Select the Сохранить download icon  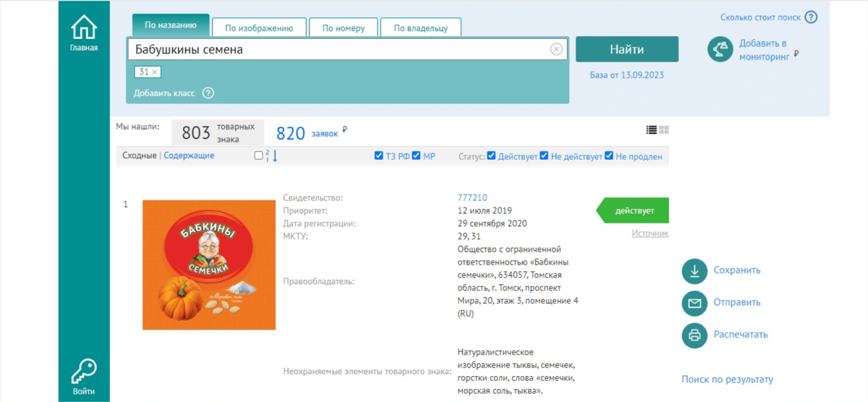(694, 270)
